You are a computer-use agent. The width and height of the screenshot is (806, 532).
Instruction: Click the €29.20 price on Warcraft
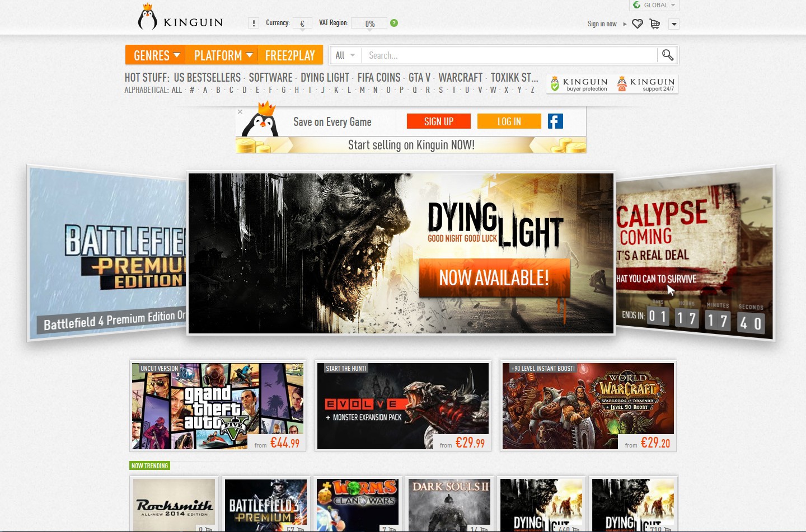tap(655, 443)
